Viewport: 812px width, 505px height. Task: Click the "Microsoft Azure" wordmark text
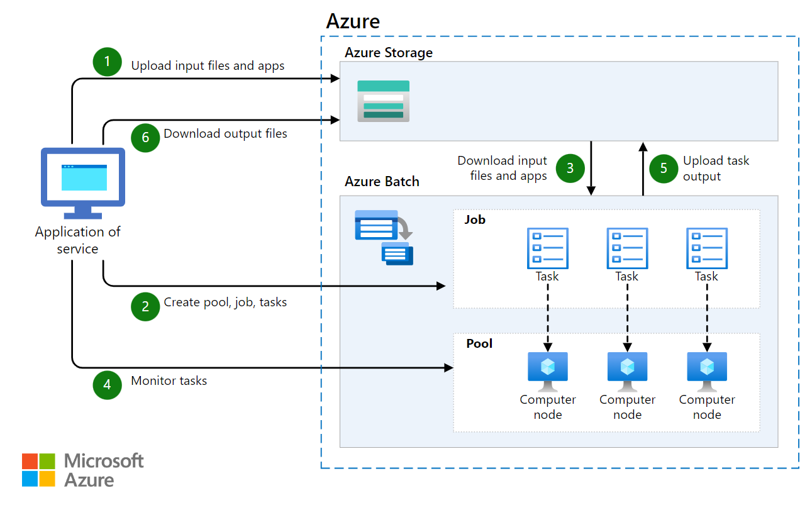click(x=104, y=470)
